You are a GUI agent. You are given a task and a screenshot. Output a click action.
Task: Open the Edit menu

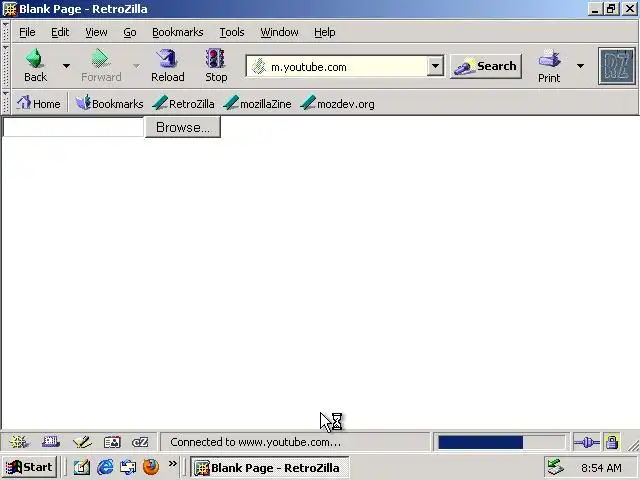pyautogui.click(x=60, y=32)
